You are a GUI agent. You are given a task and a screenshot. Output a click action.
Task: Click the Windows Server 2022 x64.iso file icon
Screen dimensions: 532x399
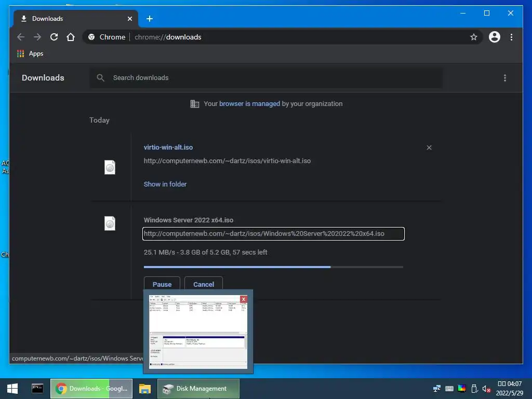pyautogui.click(x=110, y=223)
